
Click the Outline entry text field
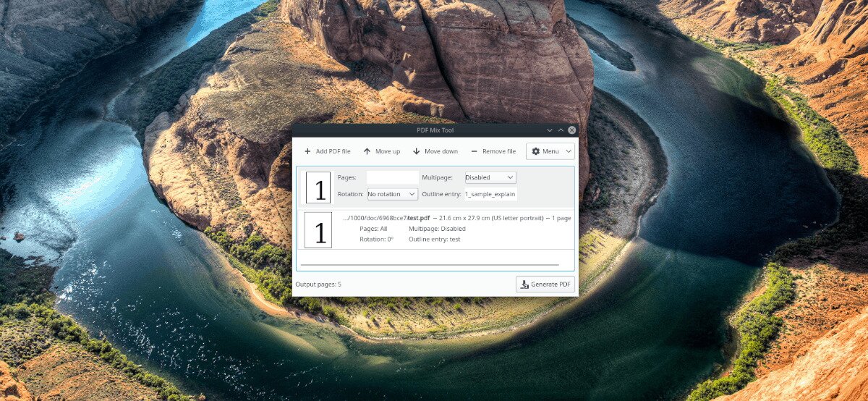(490, 194)
